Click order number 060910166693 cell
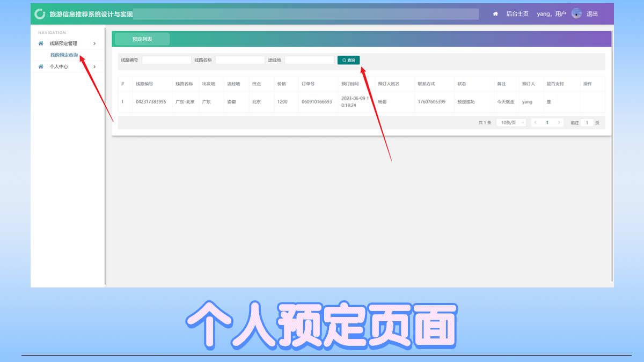This screenshot has height=362, width=644. point(317,102)
